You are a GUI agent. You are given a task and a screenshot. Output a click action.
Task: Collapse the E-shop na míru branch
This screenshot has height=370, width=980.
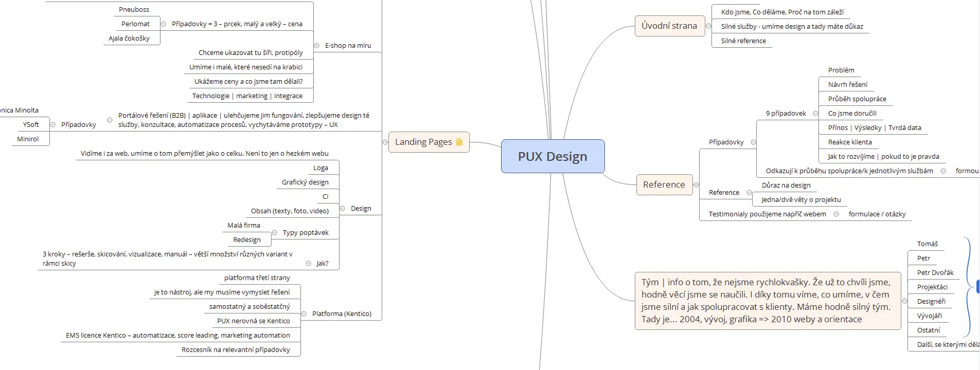click(316, 46)
